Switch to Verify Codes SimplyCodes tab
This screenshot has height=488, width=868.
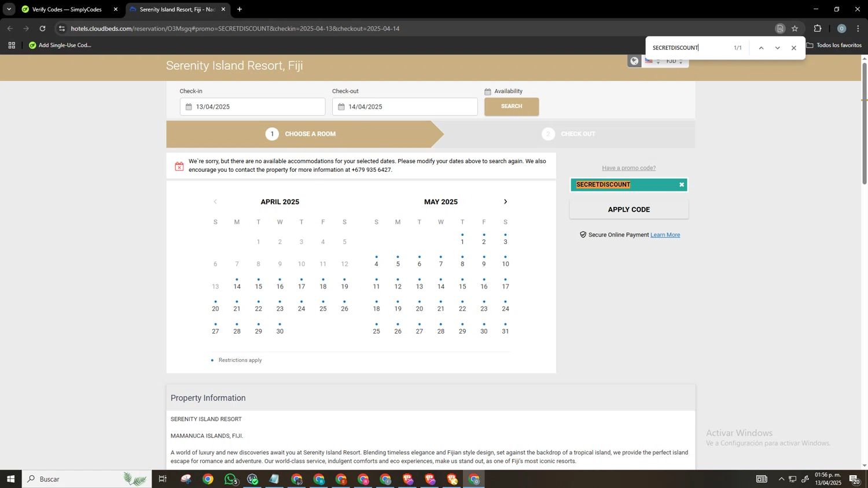pyautogui.click(x=67, y=9)
